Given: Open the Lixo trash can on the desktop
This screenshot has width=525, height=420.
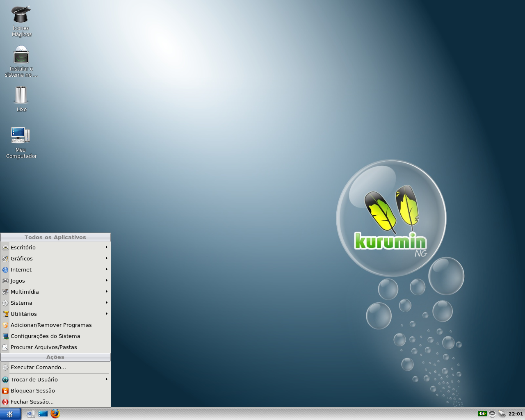Looking at the screenshot, I should (x=21, y=96).
